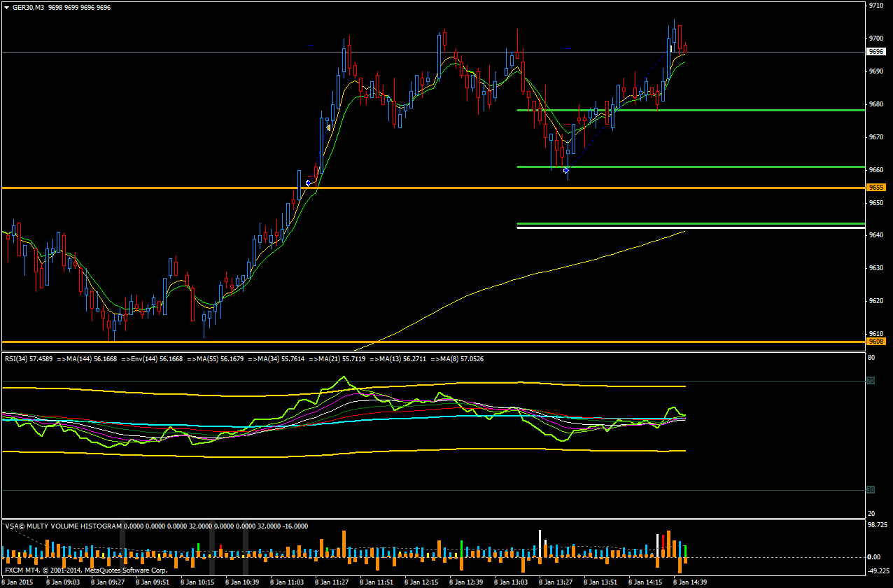The height and width of the screenshot is (588, 893).
Task: Click the white 9696 current price tag
Action: [876, 52]
